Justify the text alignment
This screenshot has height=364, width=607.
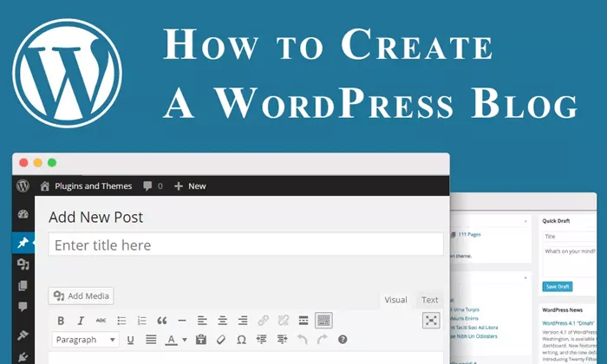pyautogui.click(x=151, y=340)
